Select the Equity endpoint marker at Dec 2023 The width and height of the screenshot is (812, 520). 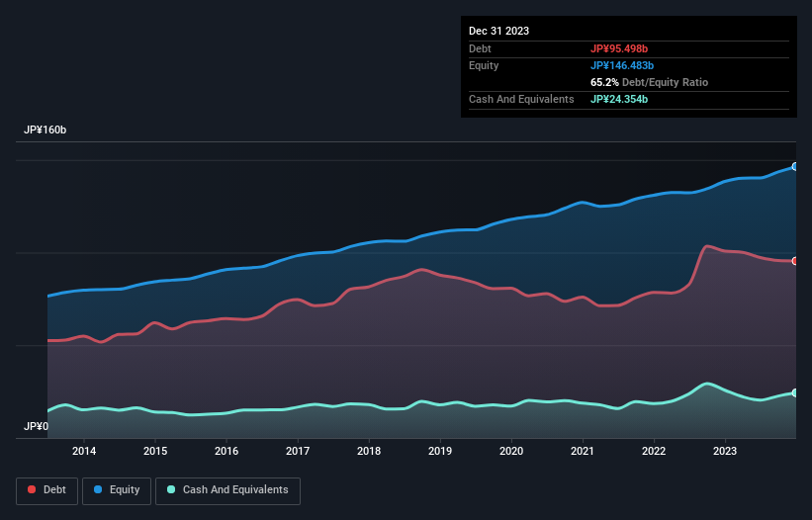(x=795, y=167)
